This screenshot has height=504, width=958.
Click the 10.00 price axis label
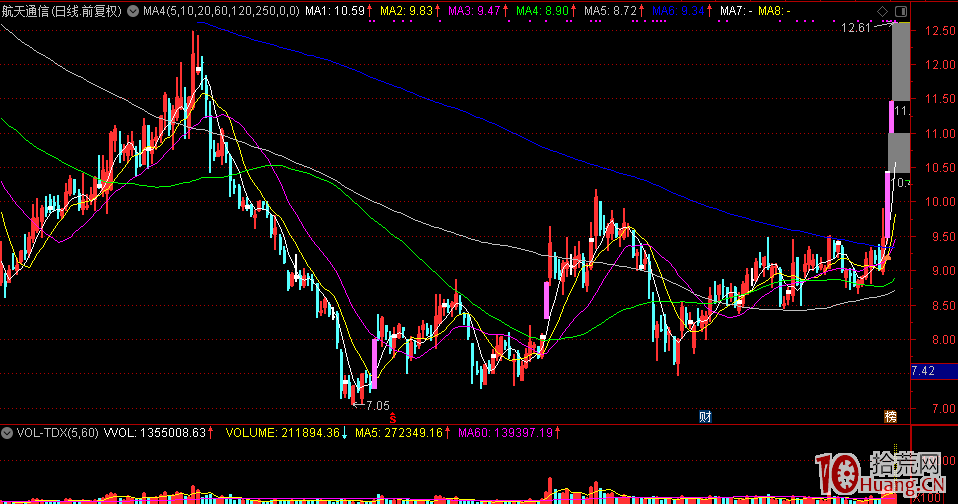coord(940,202)
